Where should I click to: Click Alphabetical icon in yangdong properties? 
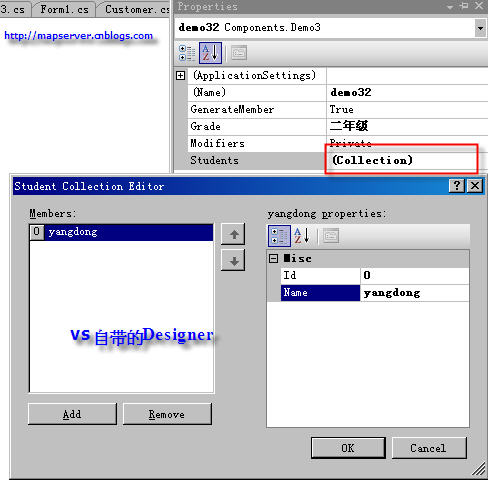click(302, 236)
